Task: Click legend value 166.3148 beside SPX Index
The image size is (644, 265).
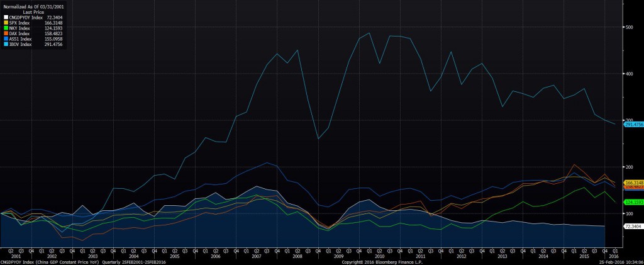Action: point(52,23)
